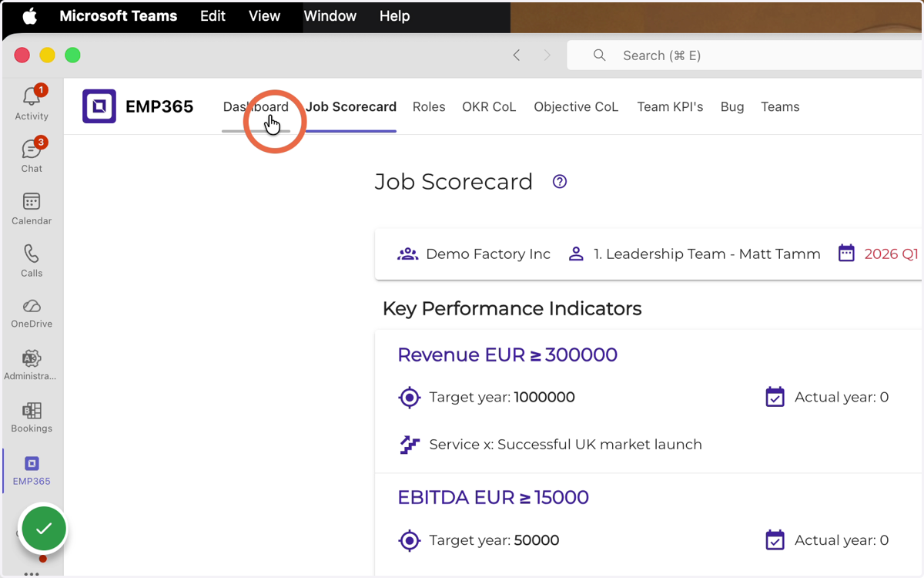Open the Apple menu
The width and height of the screenshot is (924, 578).
pos(29,16)
